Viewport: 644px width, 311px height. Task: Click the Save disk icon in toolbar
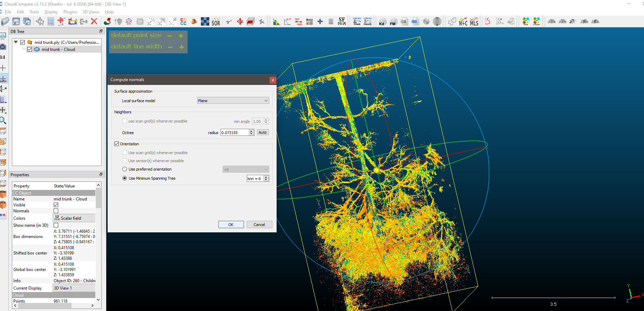(16, 22)
